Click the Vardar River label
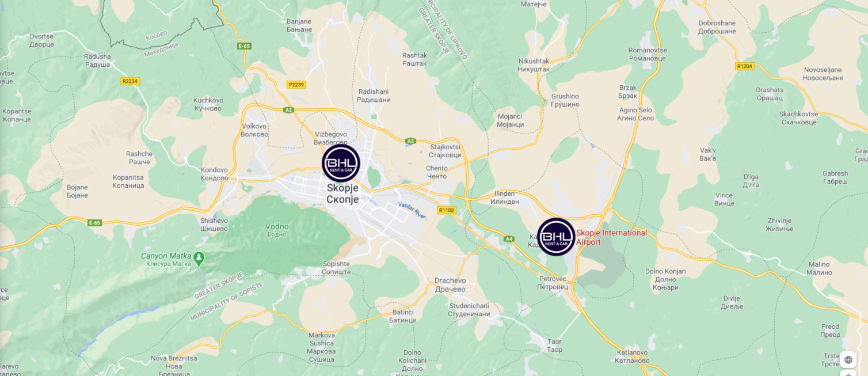This screenshot has height=376, width=868. click(x=411, y=210)
